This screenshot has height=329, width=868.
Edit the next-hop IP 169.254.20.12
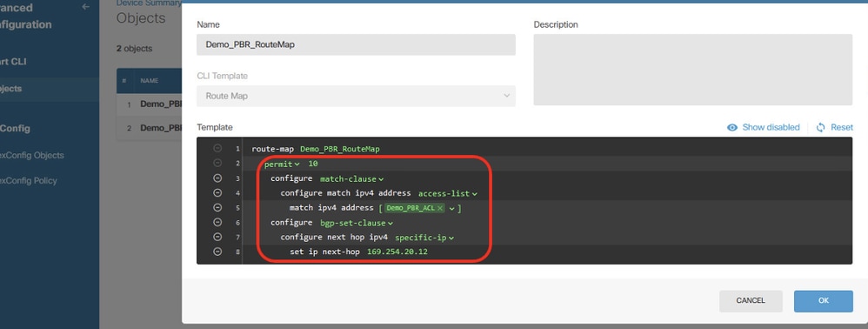pos(397,252)
